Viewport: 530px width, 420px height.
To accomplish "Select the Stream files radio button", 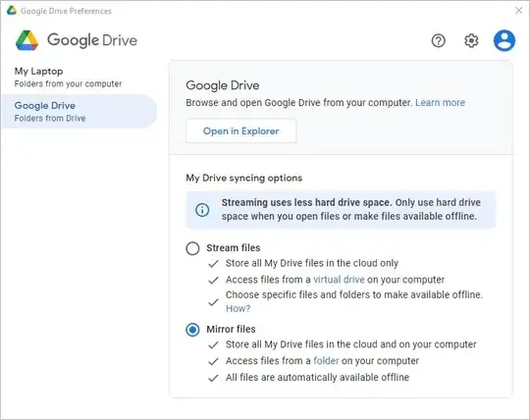I will (x=192, y=248).
